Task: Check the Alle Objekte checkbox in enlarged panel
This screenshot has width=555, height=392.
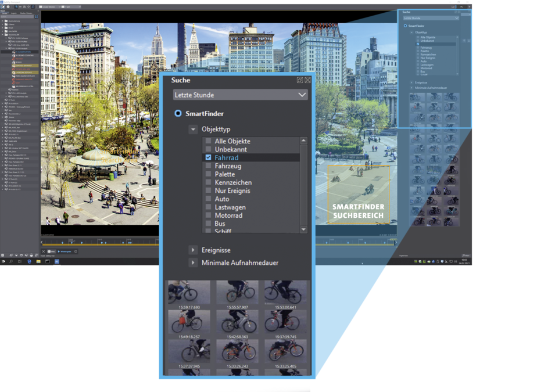Action: (208, 141)
